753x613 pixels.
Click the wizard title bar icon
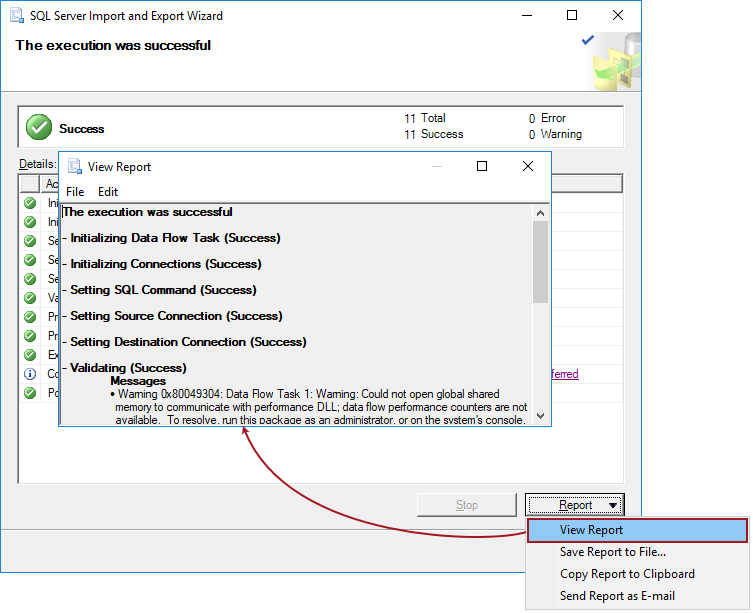(x=17, y=15)
